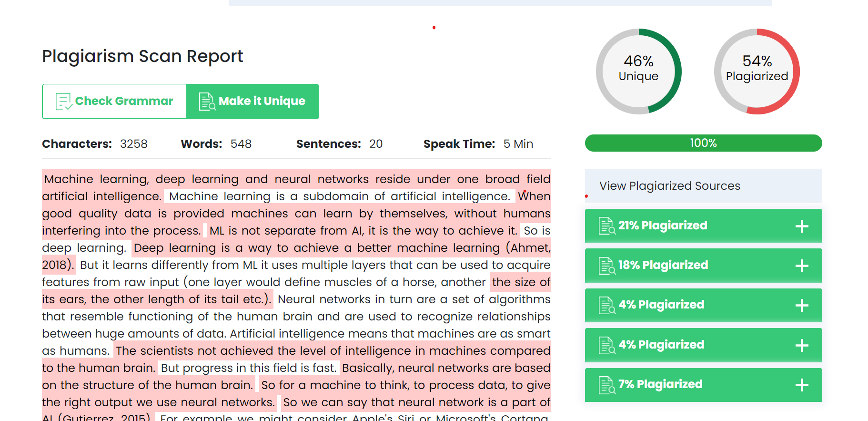
Task: Click the Make it Unique document icon
Action: [x=207, y=102]
